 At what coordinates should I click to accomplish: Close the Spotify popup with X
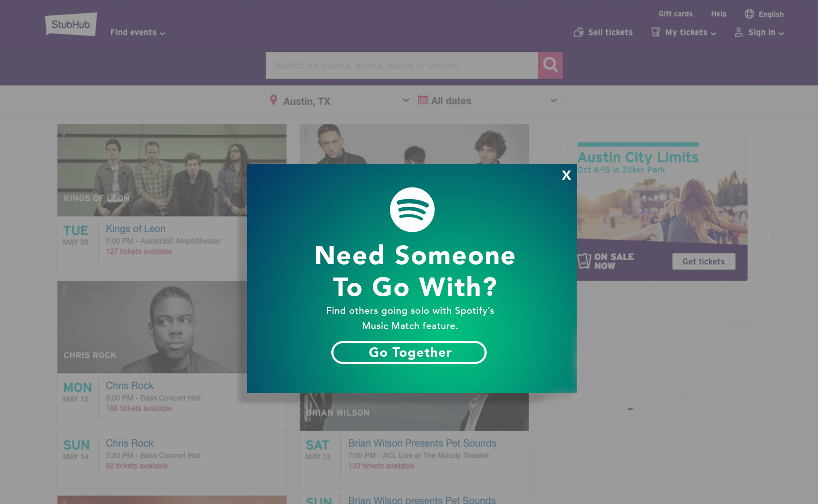click(x=566, y=175)
